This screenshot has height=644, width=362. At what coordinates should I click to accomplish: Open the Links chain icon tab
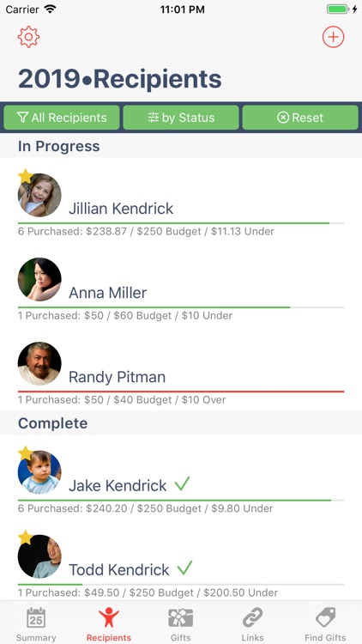[252, 618]
